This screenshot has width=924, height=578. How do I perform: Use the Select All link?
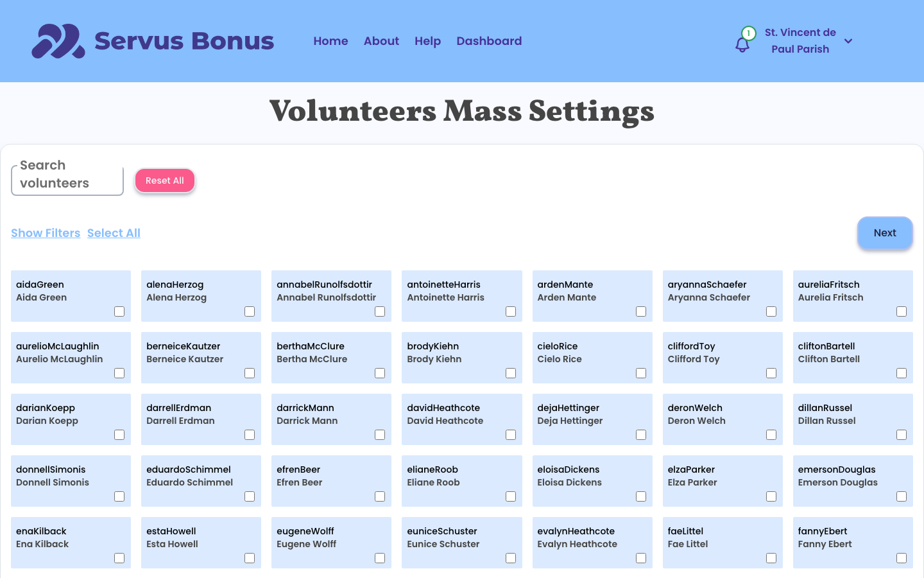(x=114, y=232)
